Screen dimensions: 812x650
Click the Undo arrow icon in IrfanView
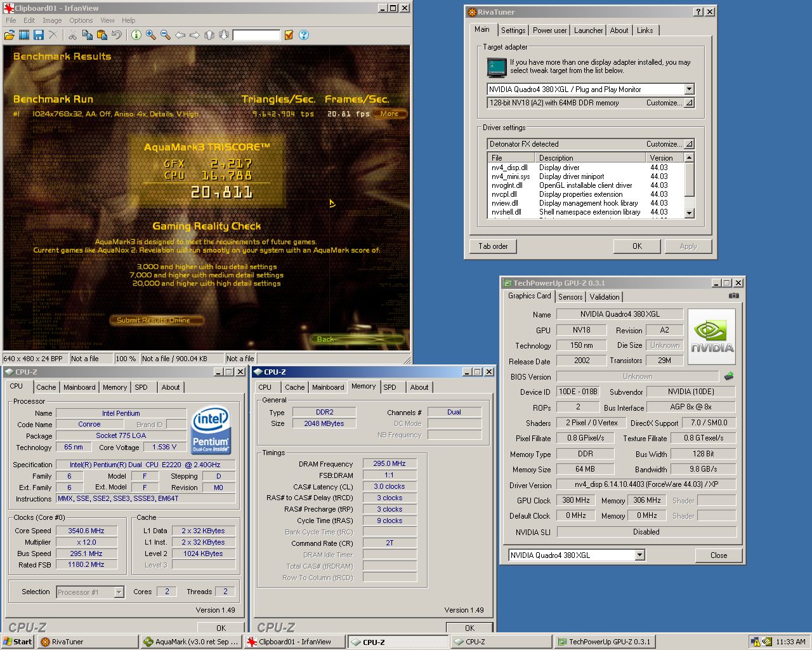tap(116, 35)
